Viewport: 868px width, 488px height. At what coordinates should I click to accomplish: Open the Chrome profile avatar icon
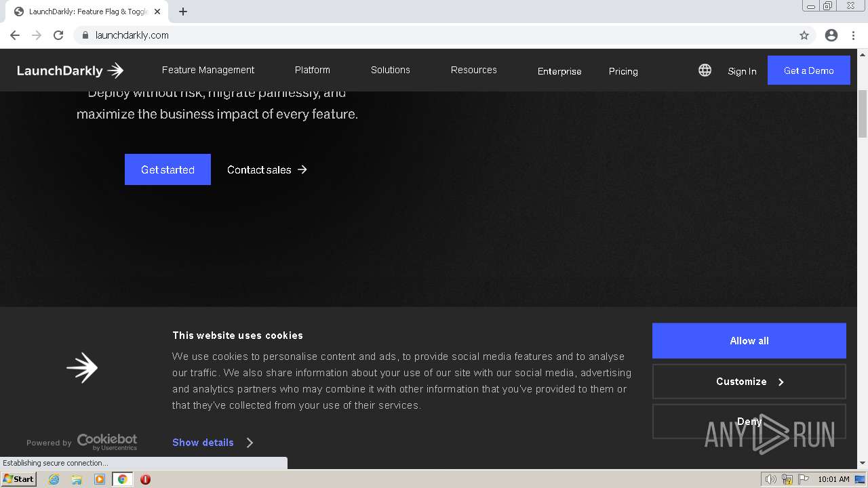(x=831, y=35)
